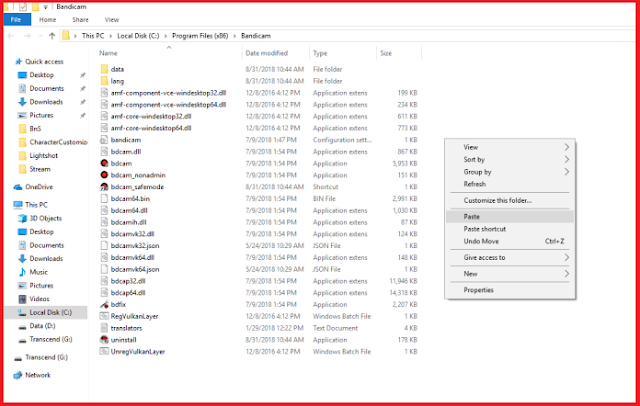Expand the chevron after Local Disk (C:) breadcrumb
This screenshot has height=406, width=640.
[165, 36]
